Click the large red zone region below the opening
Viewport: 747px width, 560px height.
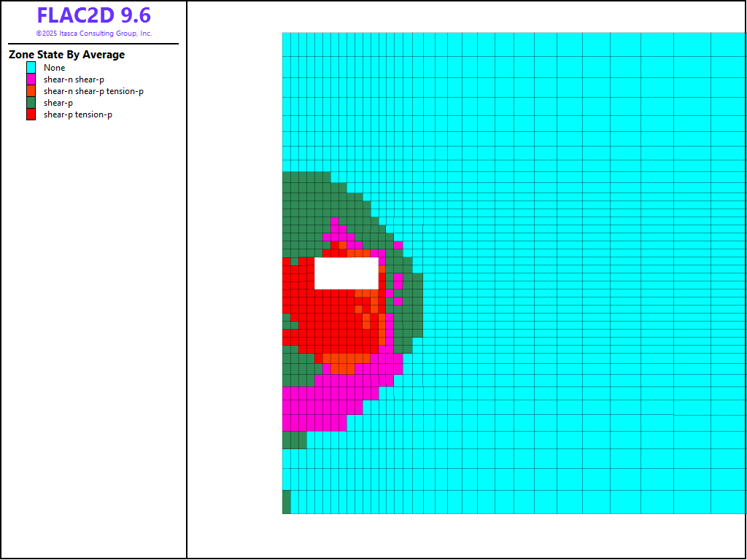328,321
